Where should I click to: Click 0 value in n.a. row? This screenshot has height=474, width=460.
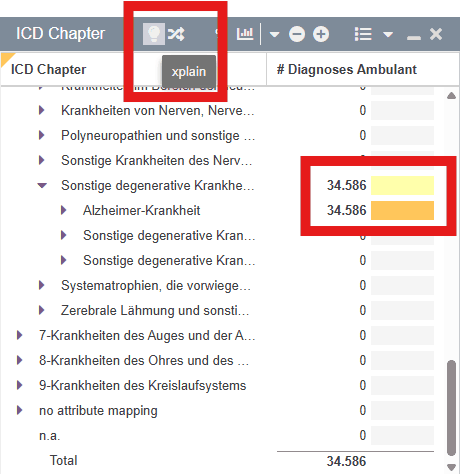tap(363, 435)
